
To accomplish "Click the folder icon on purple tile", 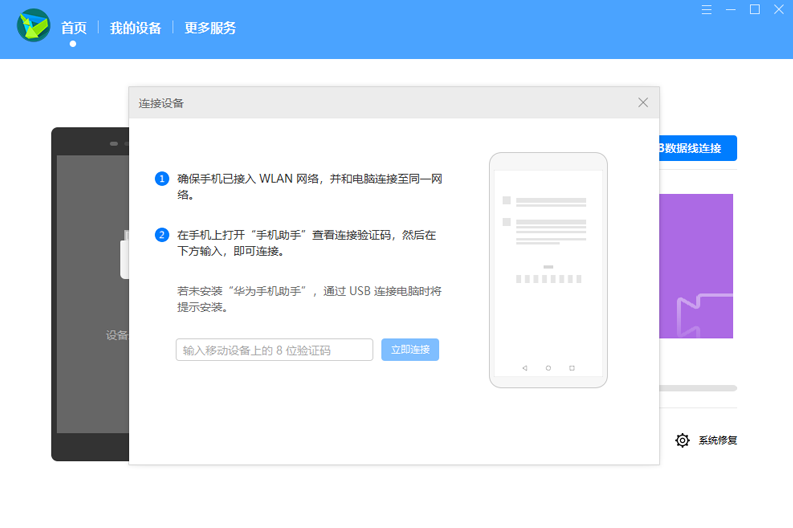I will (704, 313).
